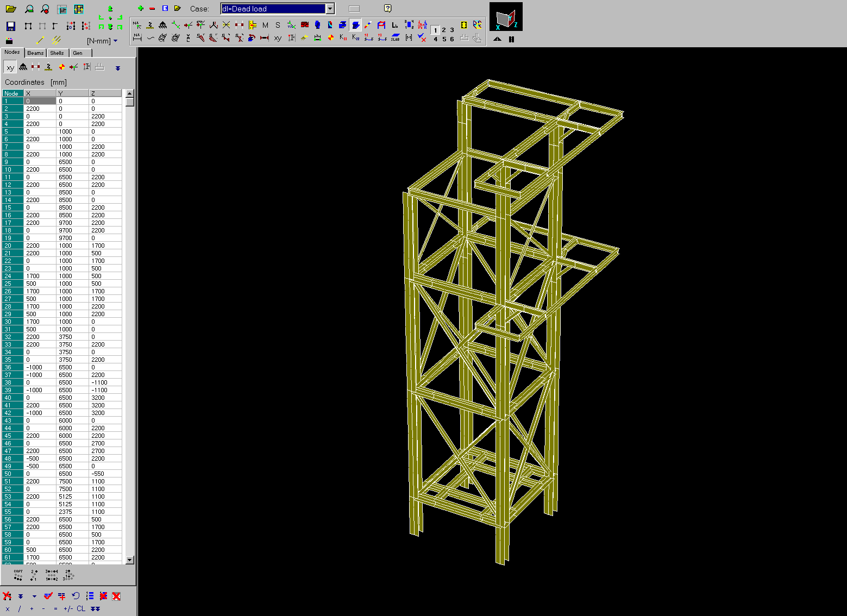Image resolution: width=847 pixels, height=616 pixels.
Task: Toggle the xy coordinates button in Nodes panel
Action: 10,67
